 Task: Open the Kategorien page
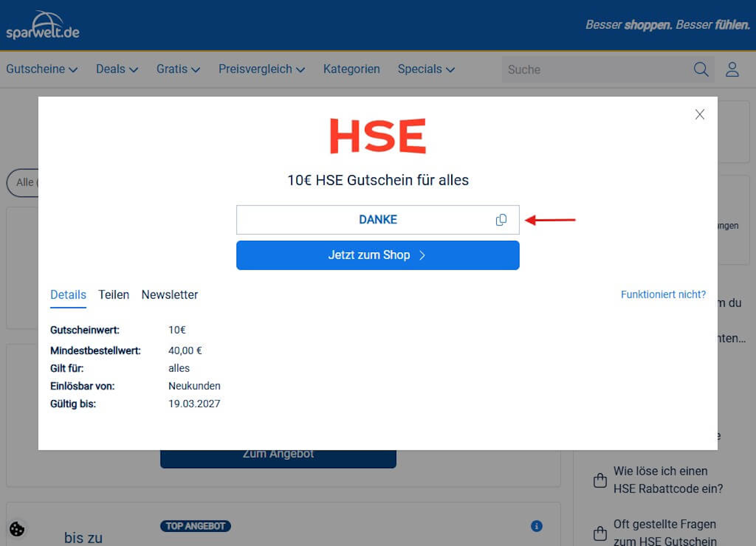[351, 69]
